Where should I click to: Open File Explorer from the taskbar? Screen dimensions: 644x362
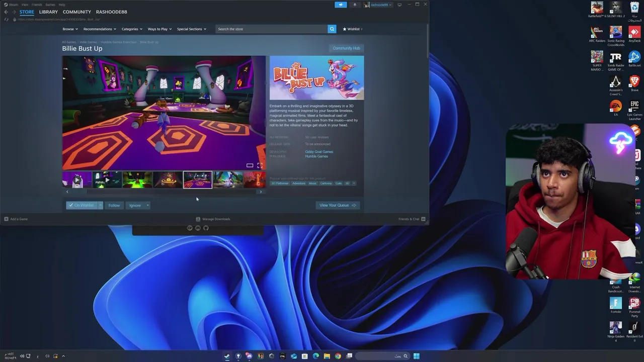327,356
